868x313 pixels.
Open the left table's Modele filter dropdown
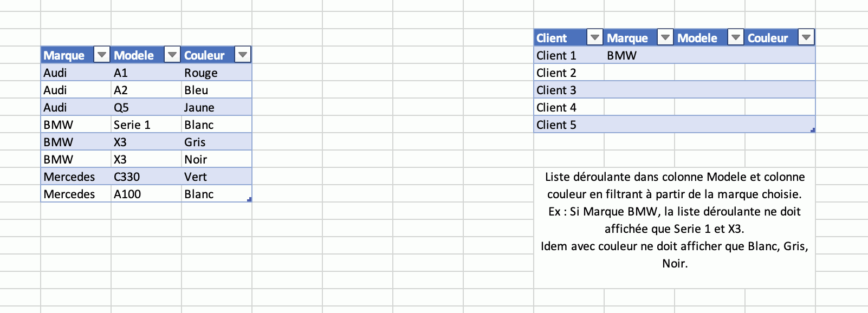pyautogui.click(x=172, y=55)
